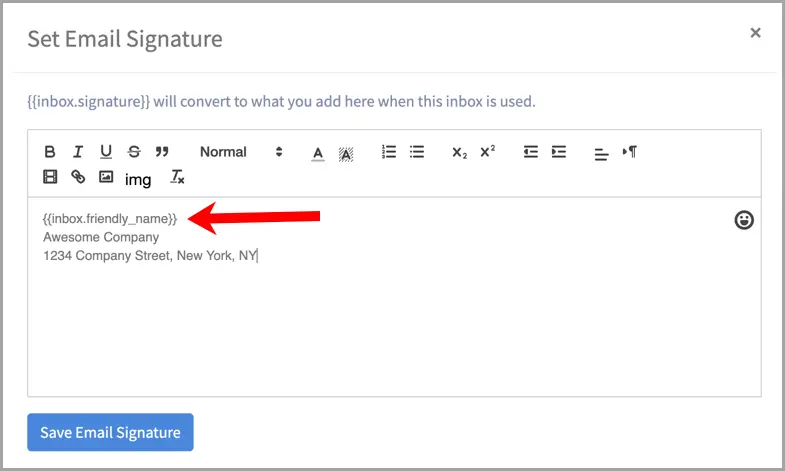The height and width of the screenshot is (471, 785).
Task: Click the Awesome Company line
Action: (x=101, y=237)
